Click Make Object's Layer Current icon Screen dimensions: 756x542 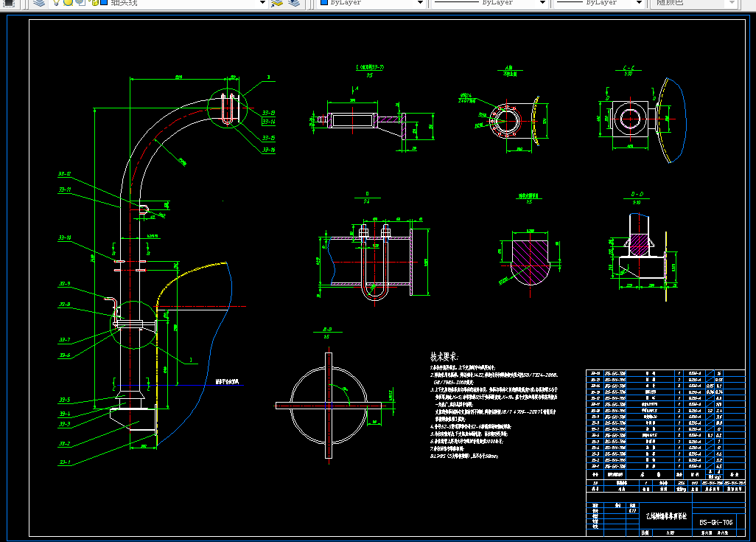(277, 2)
